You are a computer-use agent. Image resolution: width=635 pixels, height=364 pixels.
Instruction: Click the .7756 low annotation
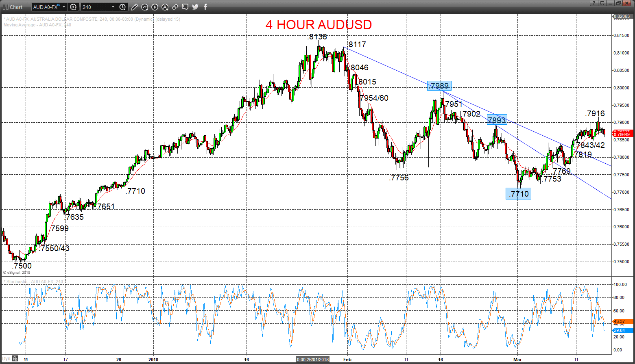click(x=399, y=178)
